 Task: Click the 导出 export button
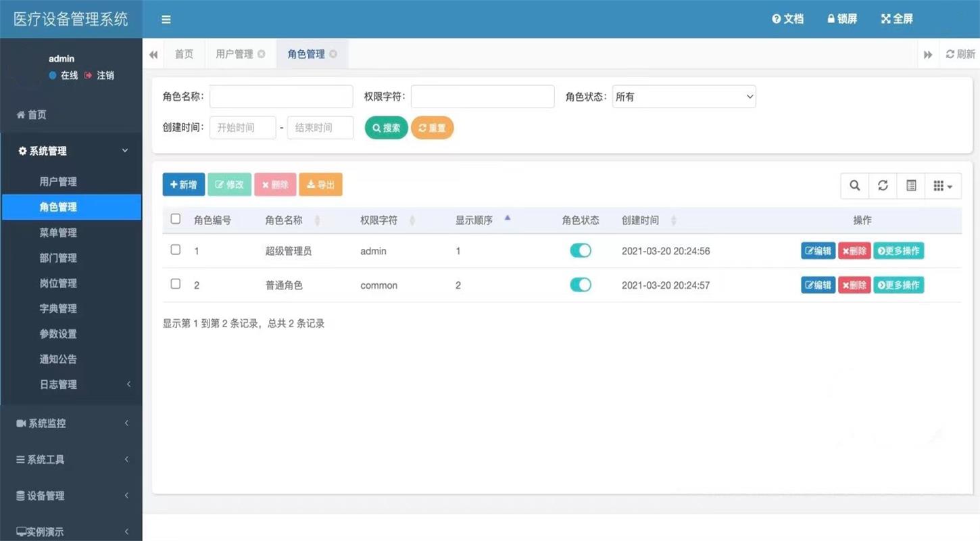click(321, 185)
